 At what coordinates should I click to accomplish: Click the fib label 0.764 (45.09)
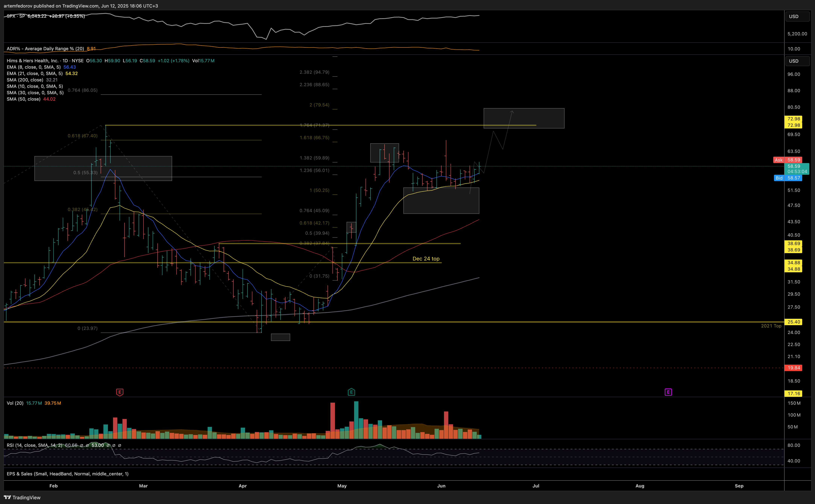click(314, 210)
